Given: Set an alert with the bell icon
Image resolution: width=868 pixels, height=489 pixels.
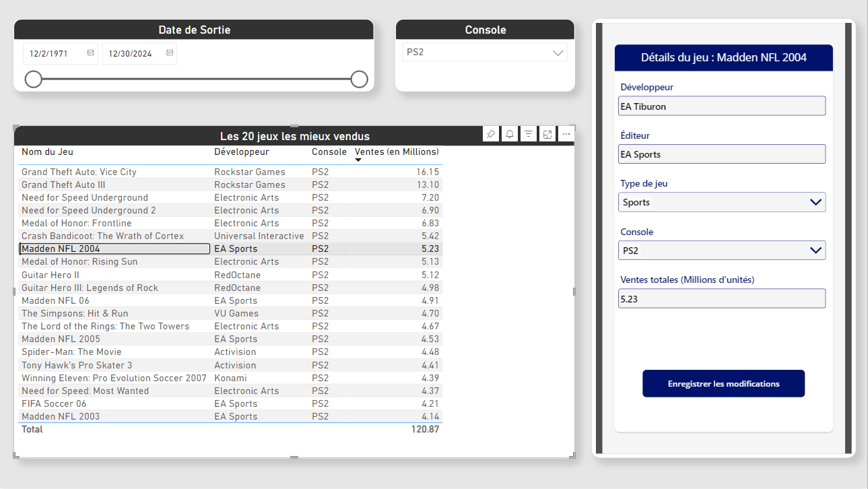Looking at the screenshot, I should coord(510,134).
